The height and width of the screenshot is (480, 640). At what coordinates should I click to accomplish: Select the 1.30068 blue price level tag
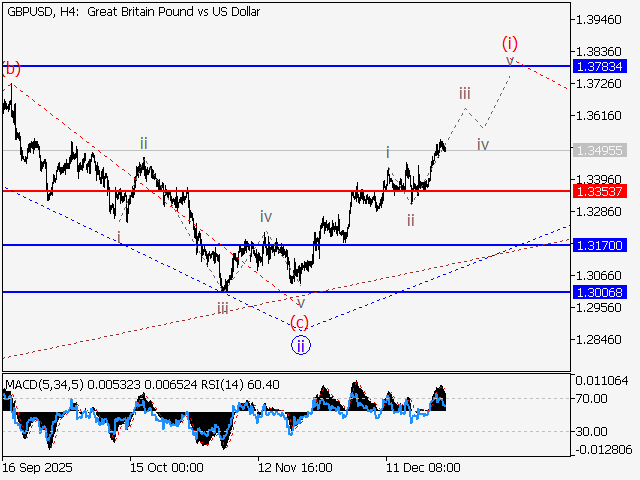(x=601, y=291)
